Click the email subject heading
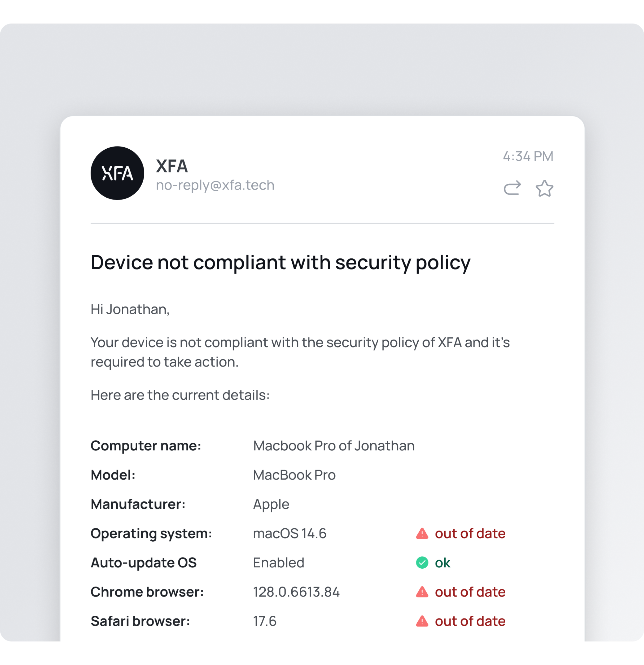The height and width of the screenshot is (665, 644). click(280, 262)
